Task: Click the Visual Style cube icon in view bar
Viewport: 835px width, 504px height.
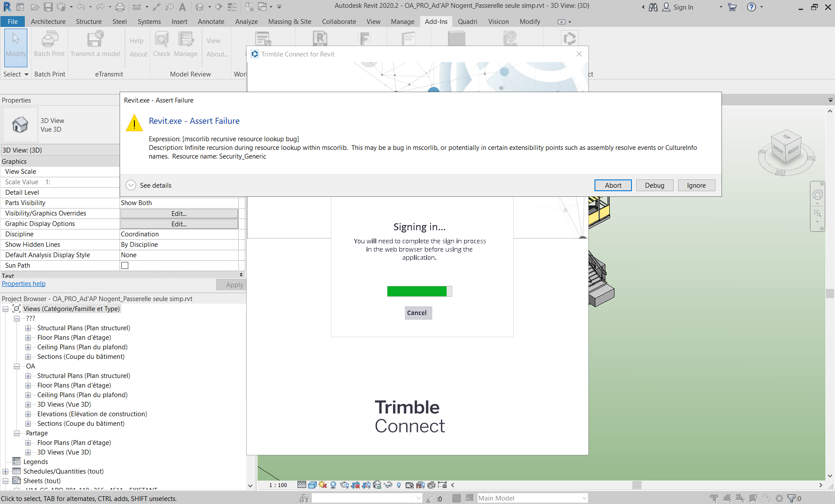Action: pos(312,485)
